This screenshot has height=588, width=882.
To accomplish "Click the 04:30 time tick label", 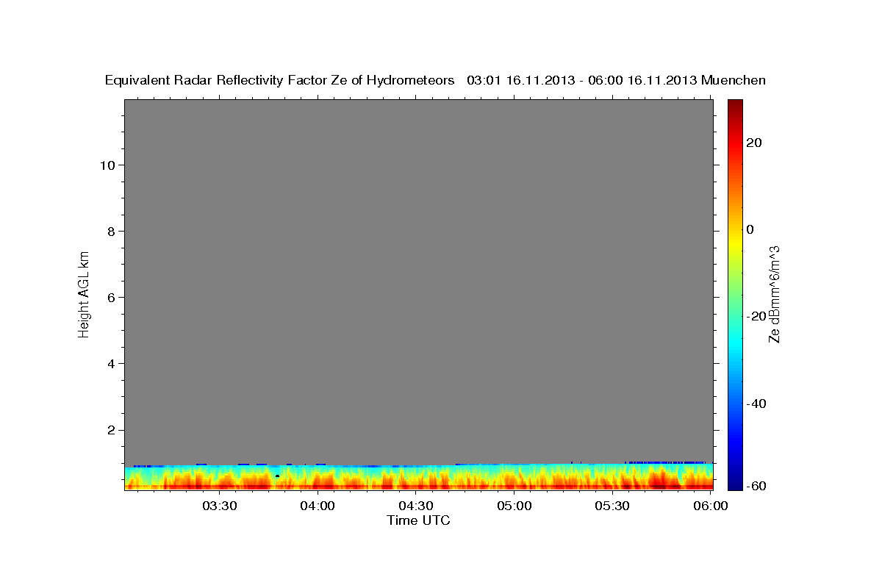I will click(x=416, y=506).
